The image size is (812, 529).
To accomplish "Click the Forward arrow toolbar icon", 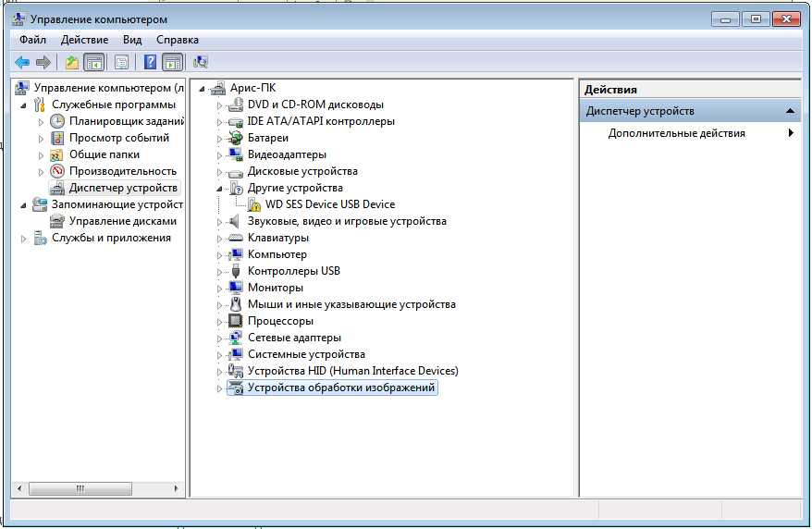I will 43,63.
